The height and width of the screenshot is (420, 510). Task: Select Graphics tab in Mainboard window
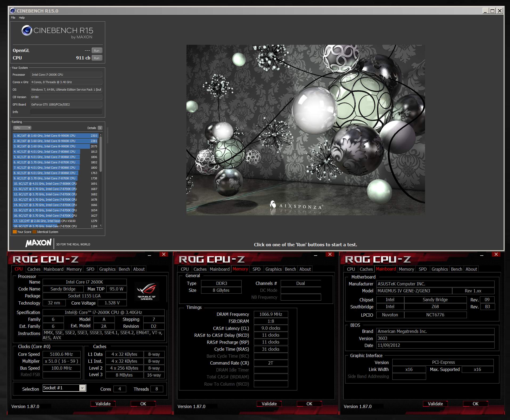coord(440,269)
